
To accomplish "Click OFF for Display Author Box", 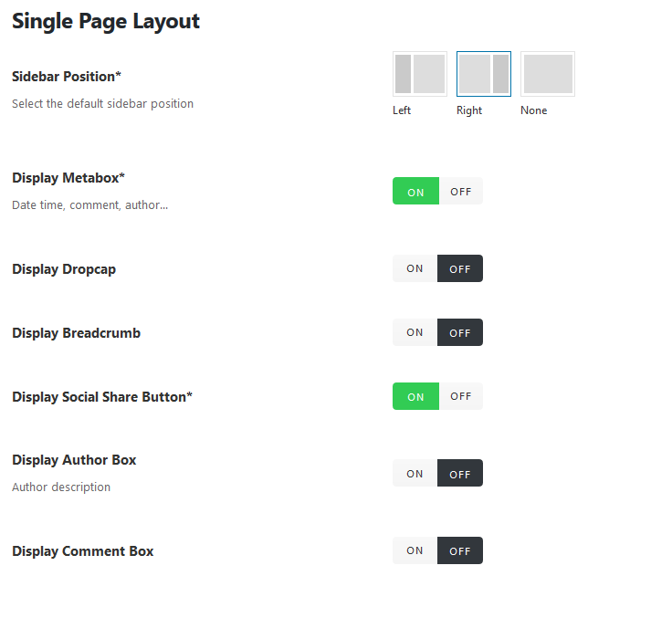I will pos(460,474).
